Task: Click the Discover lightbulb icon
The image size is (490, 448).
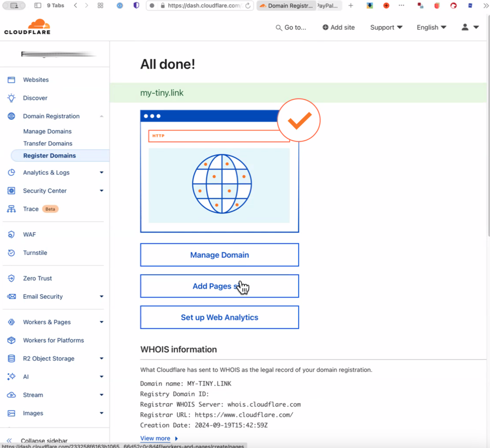Action: coord(11,98)
